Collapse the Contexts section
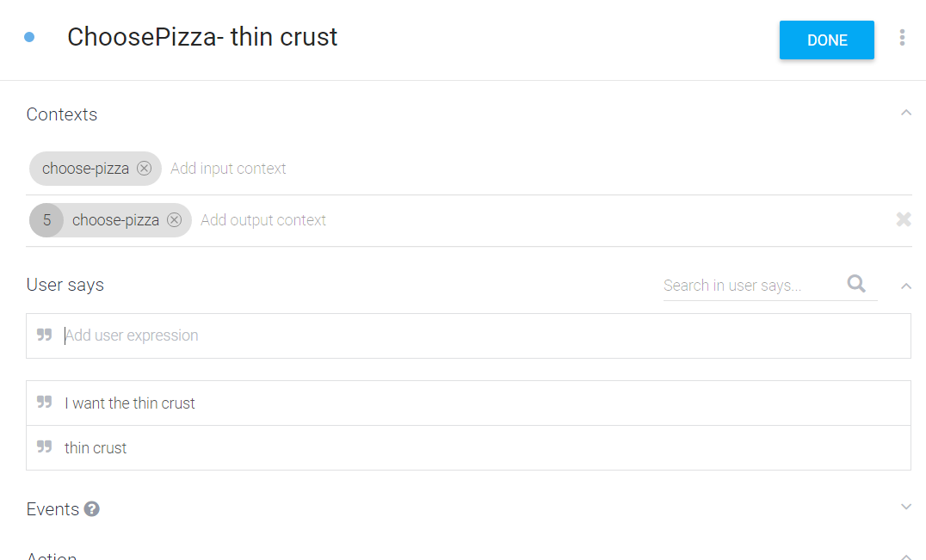The height and width of the screenshot is (560, 926). (x=905, y=114)
